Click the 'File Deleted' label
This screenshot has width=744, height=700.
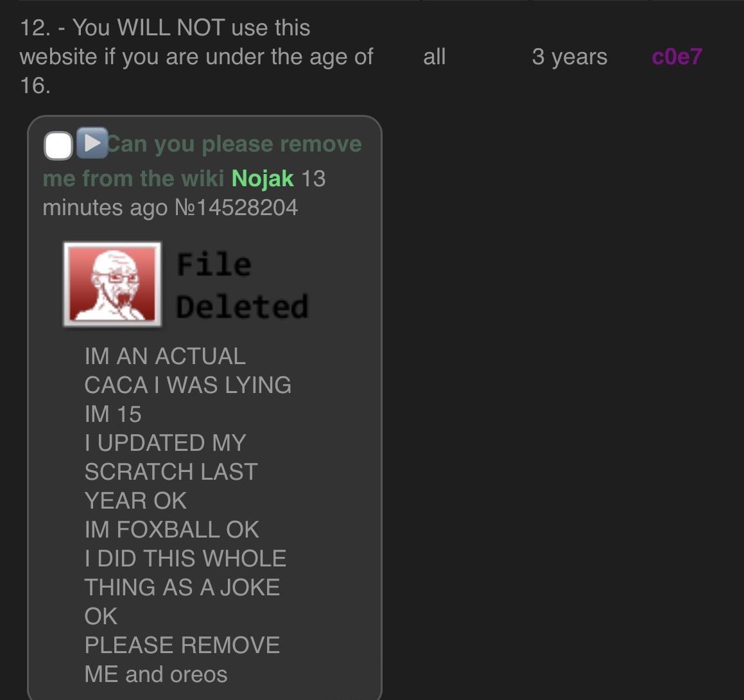(x=242, y=285)
